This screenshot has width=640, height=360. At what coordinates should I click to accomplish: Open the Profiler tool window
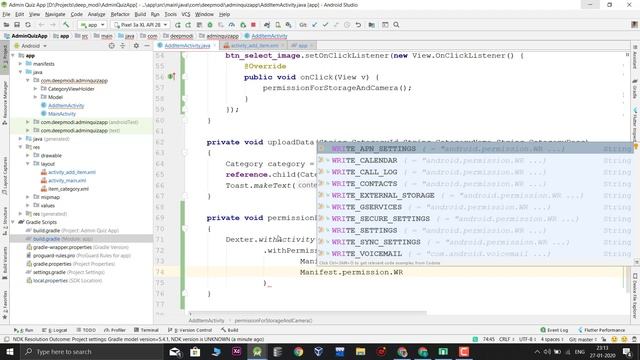coord(115,330)
